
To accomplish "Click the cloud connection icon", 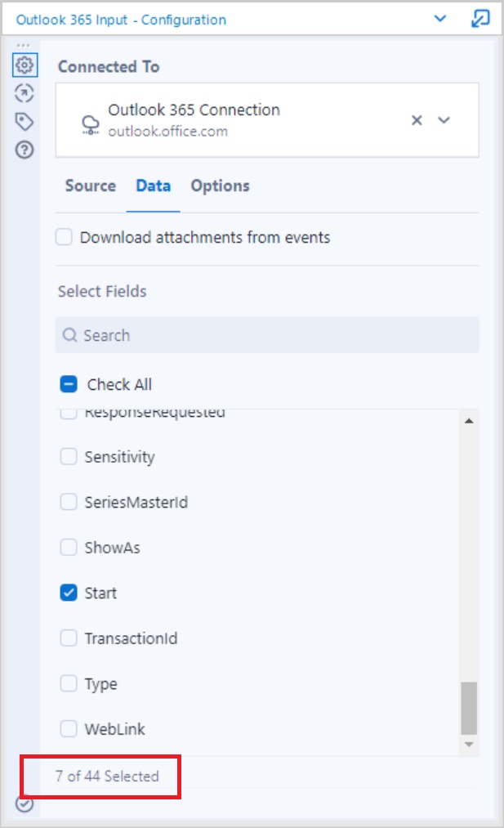I will [x=90, y=124].
